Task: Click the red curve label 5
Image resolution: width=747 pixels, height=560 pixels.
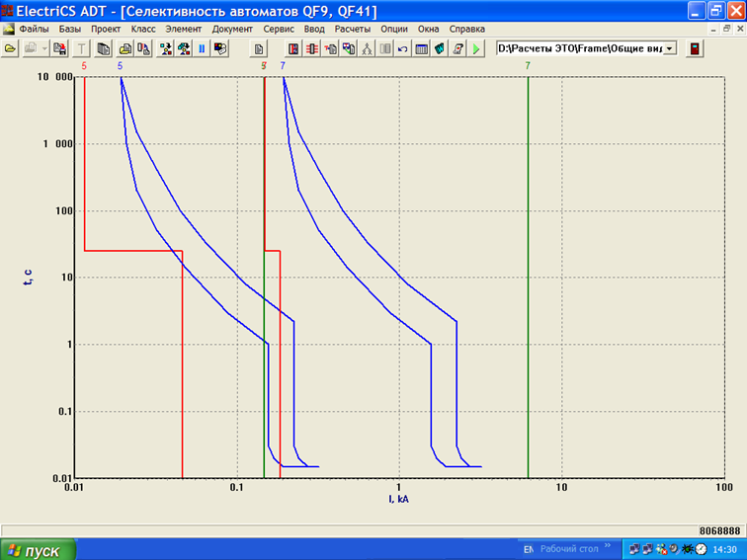Action: 84,66
